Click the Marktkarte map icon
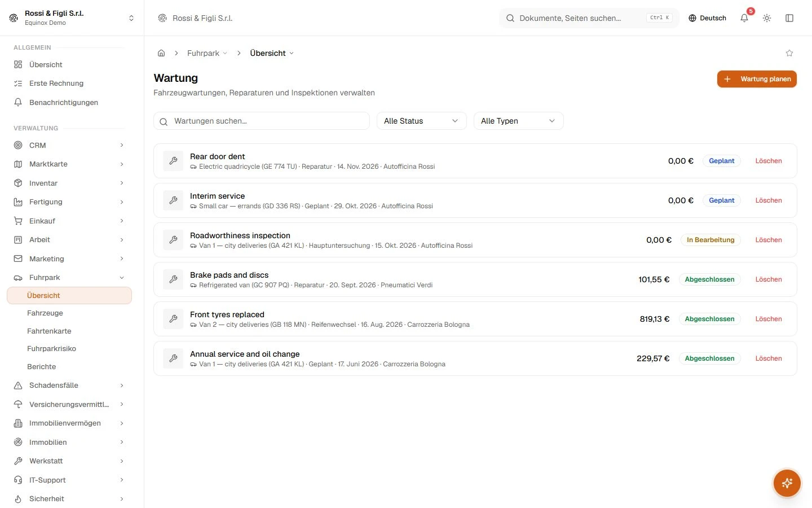Screen dimensions: 812x508 pos(18,164)
